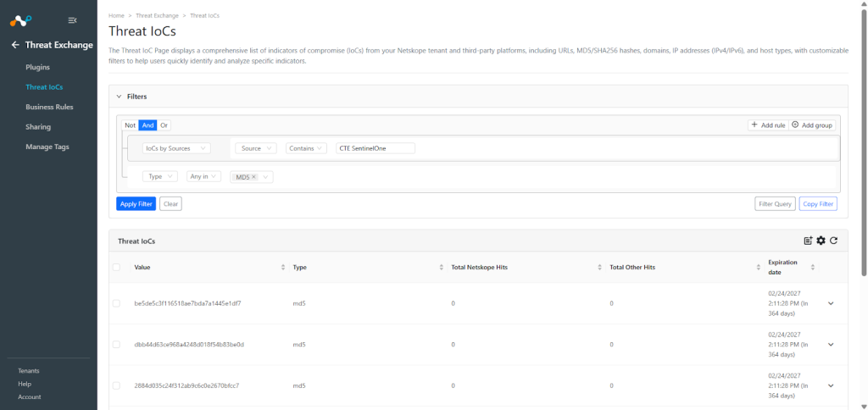Click the Clear filter button
The width and height of the screenshot is (868, 410).
pyautogui.click(x=170, y=203)
